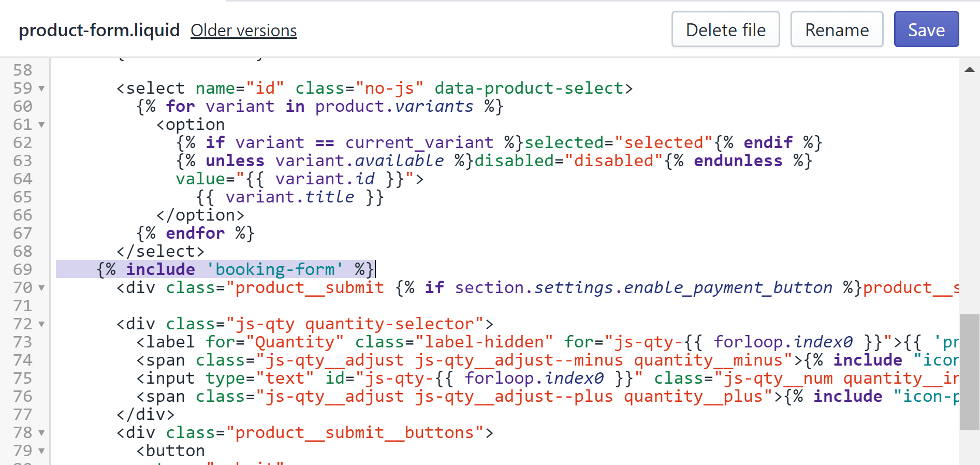The width and height of the screenshot is (980, 465).
Task: Collapse the fold arrow at line 61
Action: (x=41, y=125)
